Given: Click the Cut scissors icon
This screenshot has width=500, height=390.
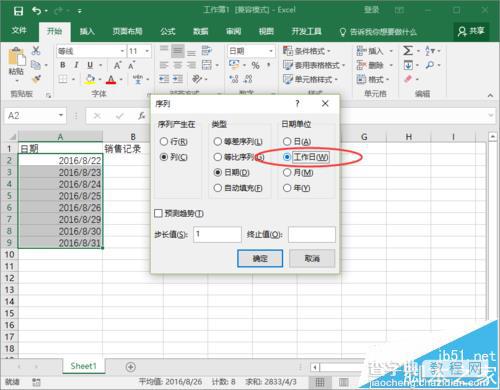Looking at the screenshot, I should pyautogui.click(x=36, y=51).
